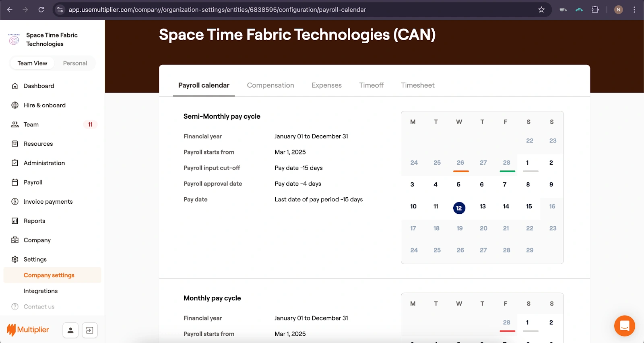Click date 26 with orange marker
The image size is (644, 343).
point(460,163)
